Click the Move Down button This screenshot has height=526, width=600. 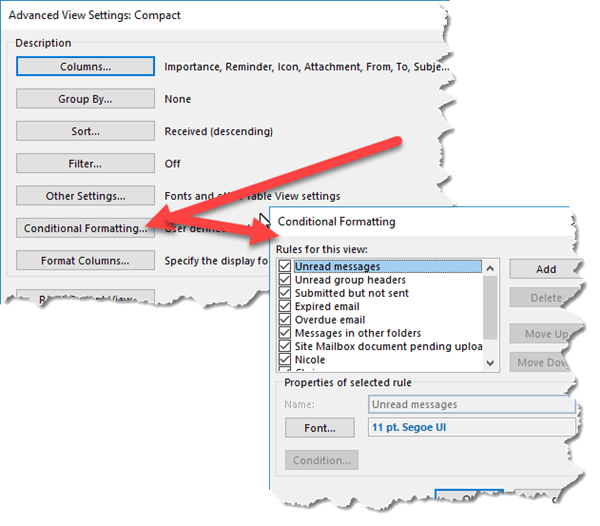click(541, 362)
